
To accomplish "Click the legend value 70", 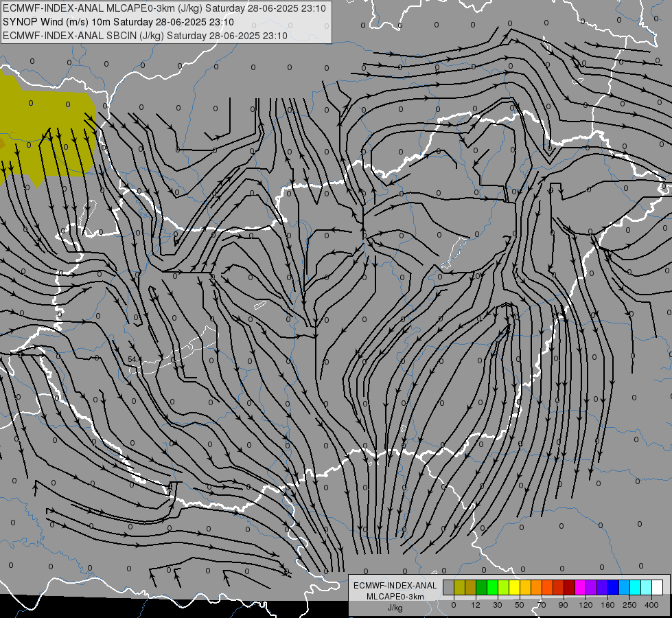I will click(542, 605).
